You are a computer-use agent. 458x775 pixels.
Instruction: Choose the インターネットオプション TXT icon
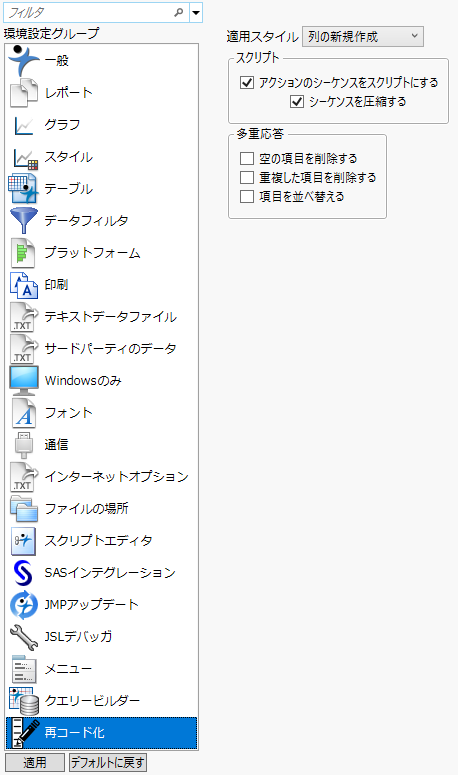pos(24,476)
